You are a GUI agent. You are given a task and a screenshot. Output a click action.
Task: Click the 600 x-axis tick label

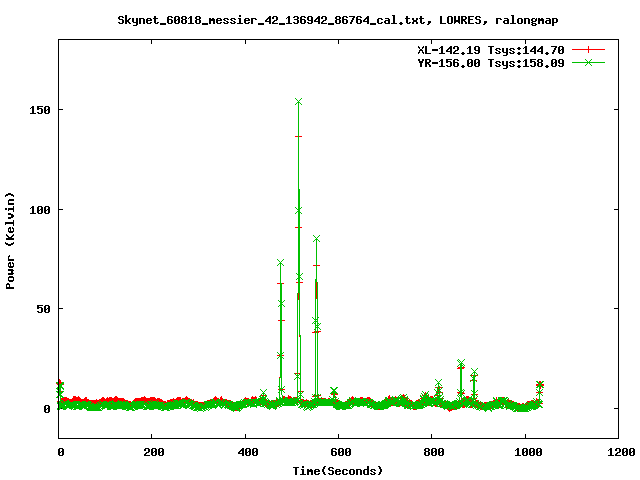pyautogui.click(x=341, y=452)
